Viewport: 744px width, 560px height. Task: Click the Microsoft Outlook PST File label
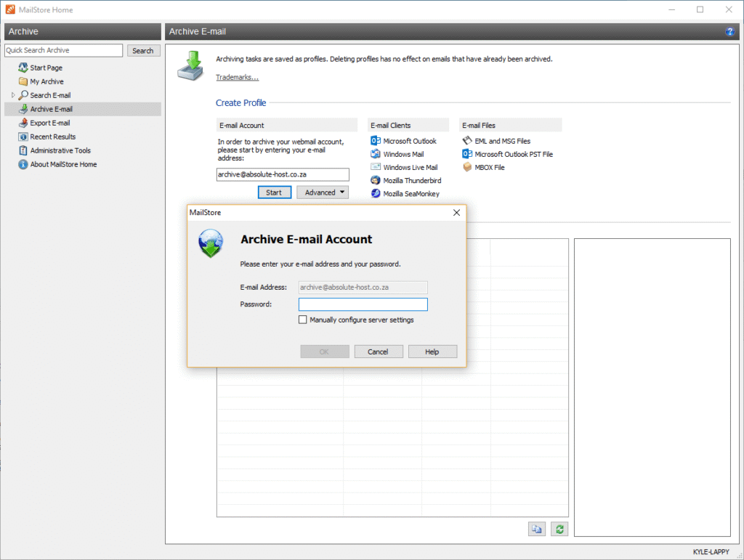tap(514, 154)
